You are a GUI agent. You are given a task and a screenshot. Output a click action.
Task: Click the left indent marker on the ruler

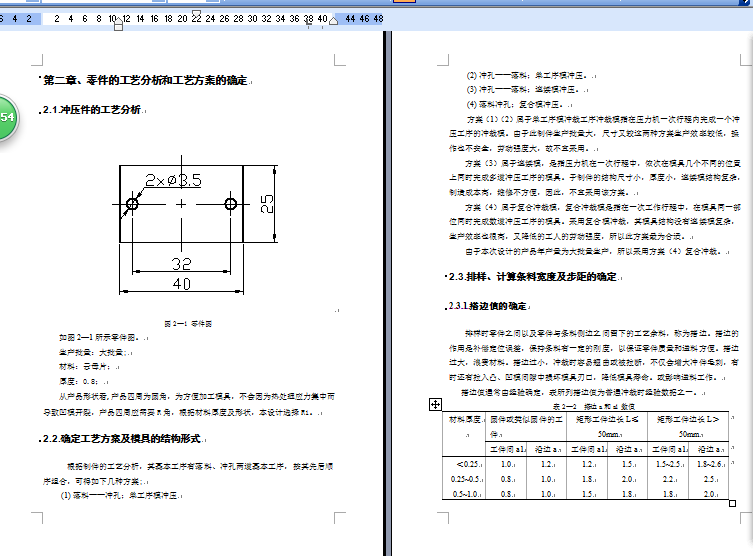[x=118, y=26]
